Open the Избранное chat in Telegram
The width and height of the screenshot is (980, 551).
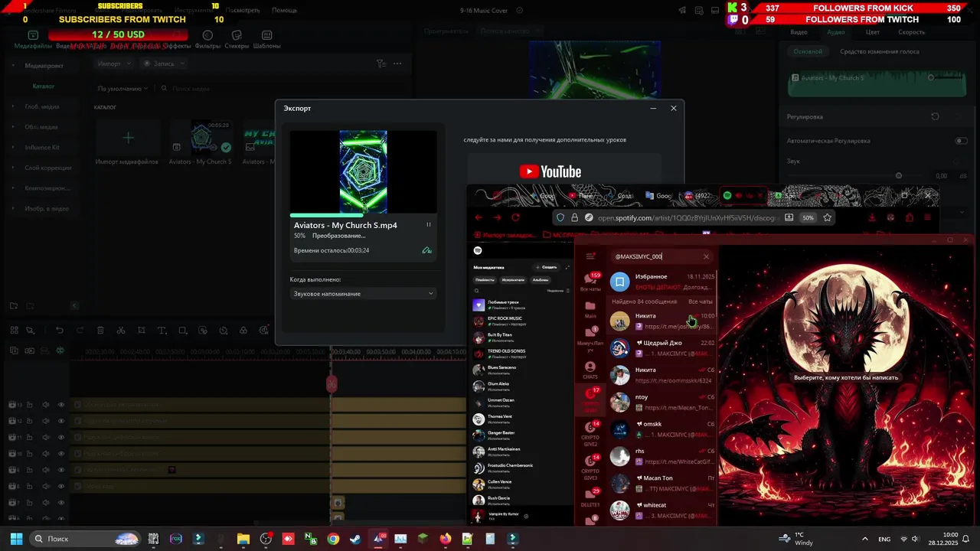click(x=662, y=282)
